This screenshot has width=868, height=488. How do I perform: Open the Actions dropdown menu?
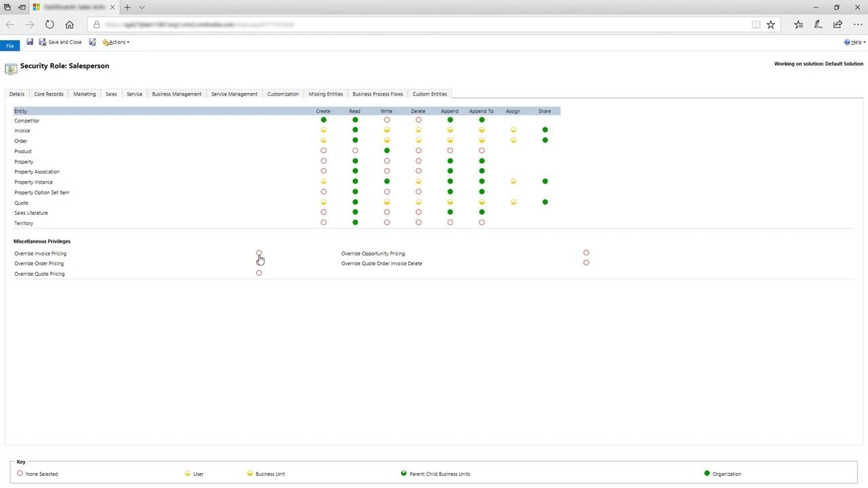116,42
